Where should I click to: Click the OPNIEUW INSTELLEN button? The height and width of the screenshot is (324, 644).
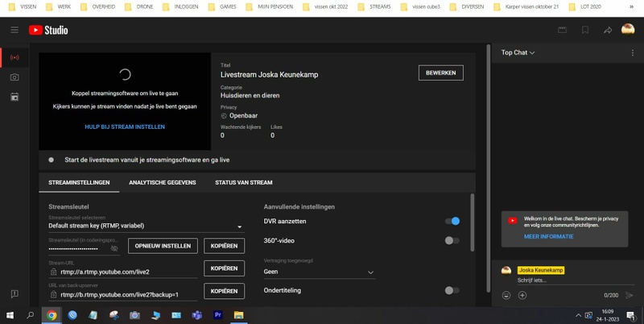click(163, 246)
